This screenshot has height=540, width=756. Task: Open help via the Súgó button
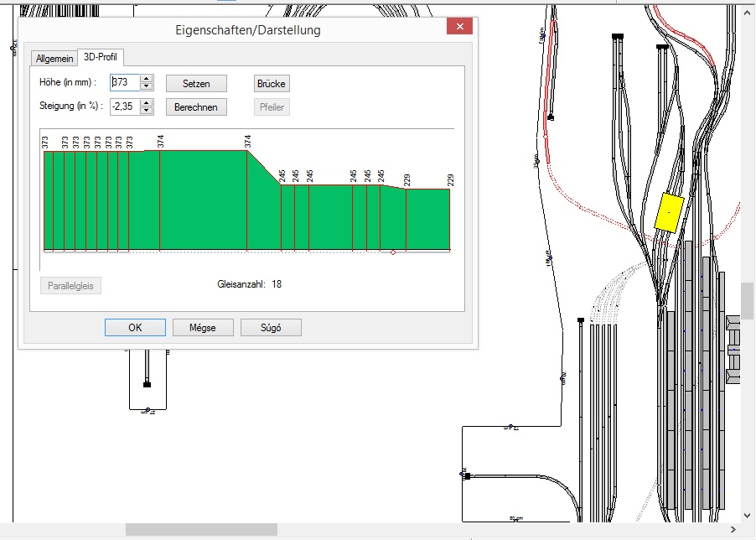tap(271, 328)
